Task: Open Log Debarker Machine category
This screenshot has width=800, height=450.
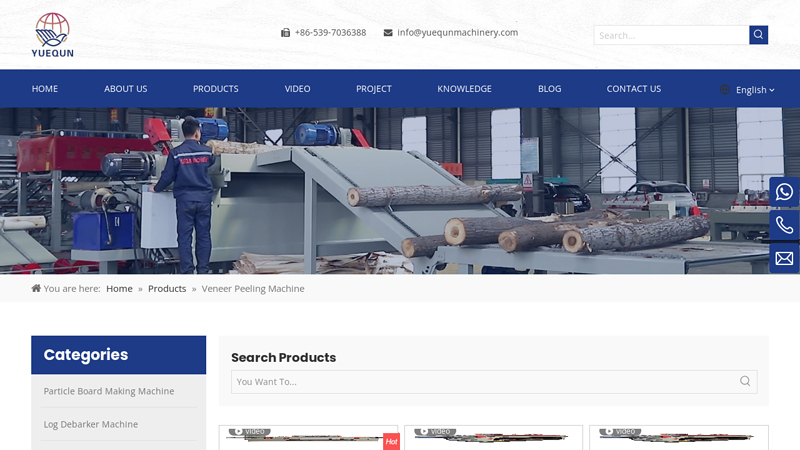Action: (x=91, y=424)
